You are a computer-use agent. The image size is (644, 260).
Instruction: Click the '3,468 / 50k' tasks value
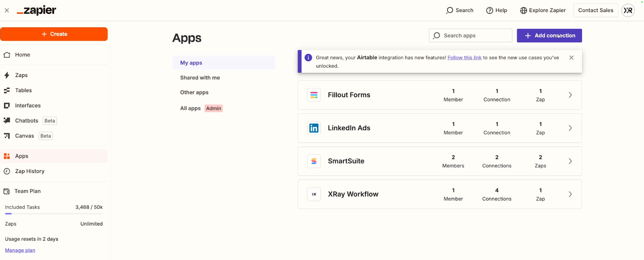(x=89, y=207)
